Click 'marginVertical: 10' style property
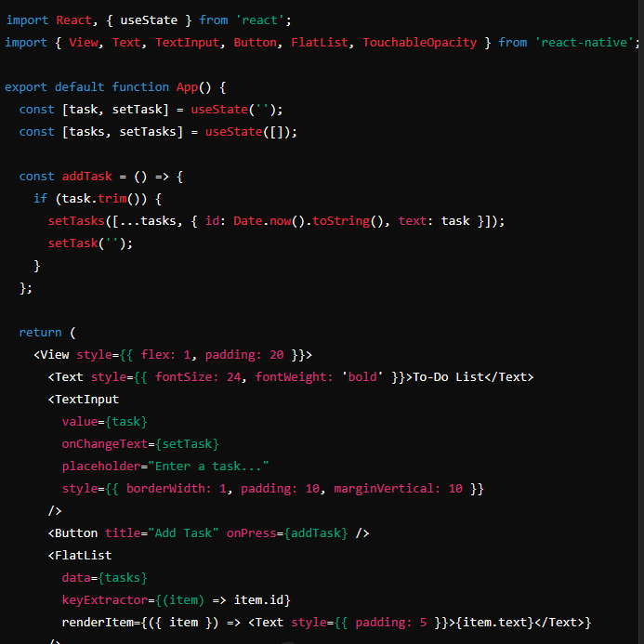The height and width of the screenshot is (644, 644). [x=399, y=488]
